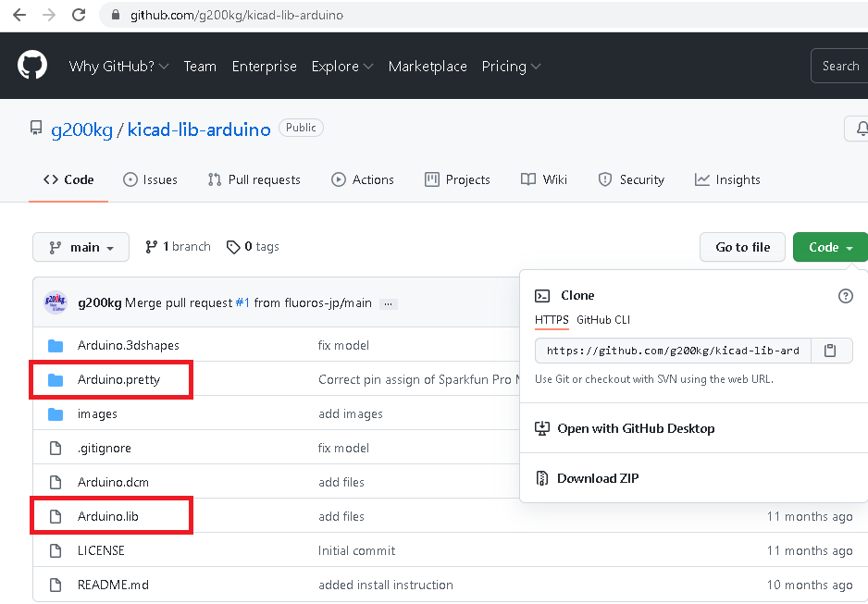Click the .gitignore file icon
The width and height of the screenshot is (868, 604).
[56, 448]
